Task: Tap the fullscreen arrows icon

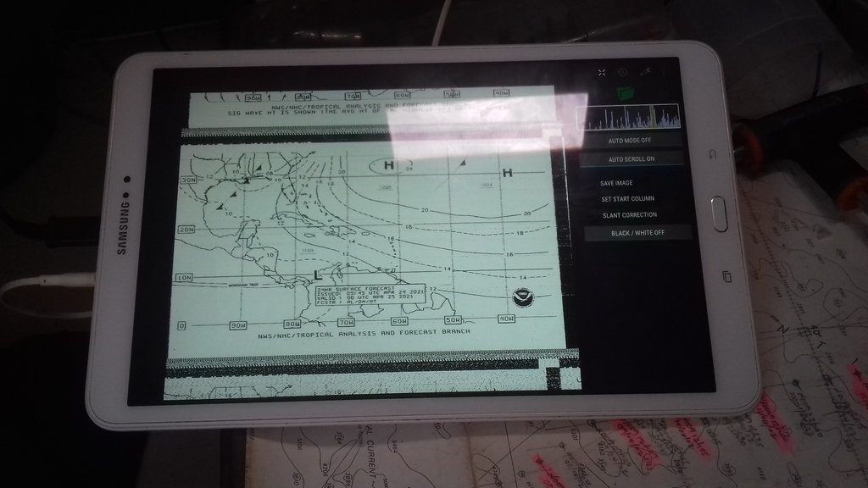Action: [602, 73]
